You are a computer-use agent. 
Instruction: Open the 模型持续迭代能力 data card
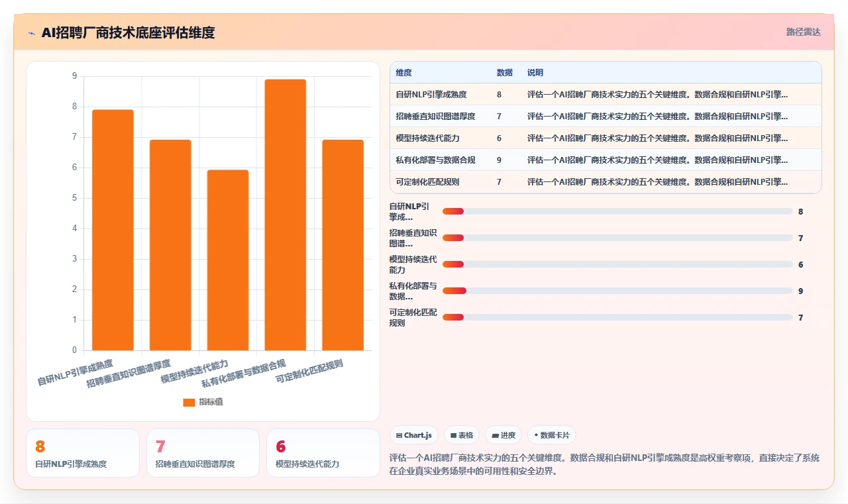pyautogui.click(x=323, y=453)
